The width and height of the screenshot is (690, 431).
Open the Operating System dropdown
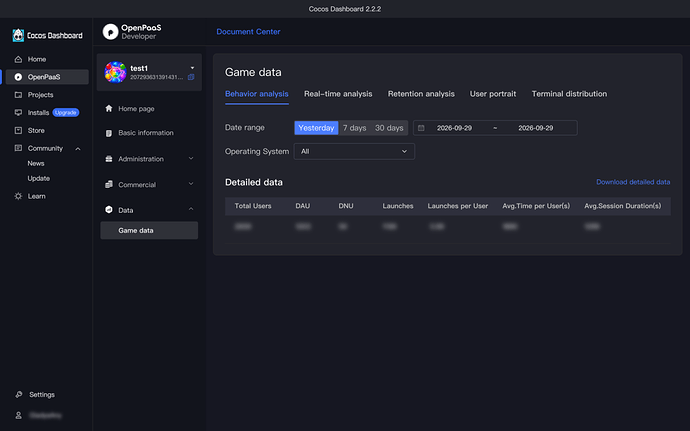[354, 151]
